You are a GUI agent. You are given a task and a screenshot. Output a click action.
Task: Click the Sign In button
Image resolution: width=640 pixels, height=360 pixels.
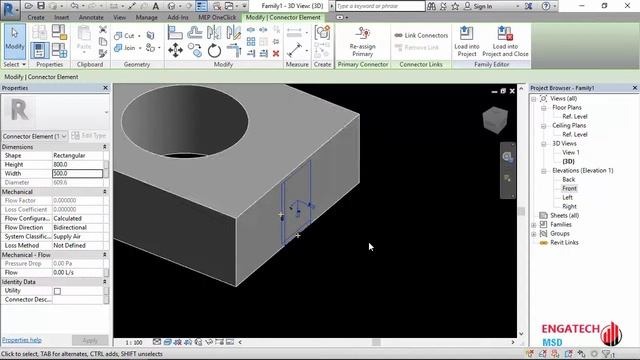click(x=478, y=6)
